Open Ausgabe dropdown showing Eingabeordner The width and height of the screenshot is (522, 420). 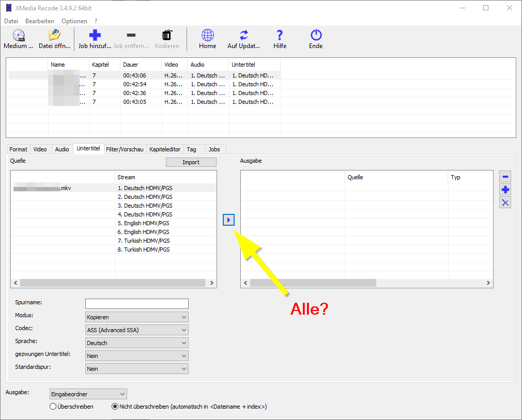tap(88, 394)
